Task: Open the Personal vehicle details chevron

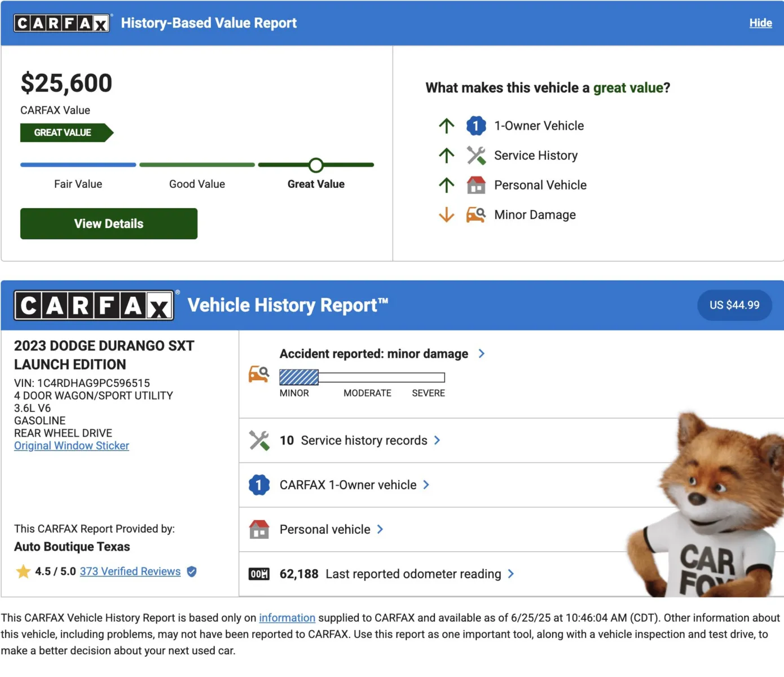Action: 380,529
